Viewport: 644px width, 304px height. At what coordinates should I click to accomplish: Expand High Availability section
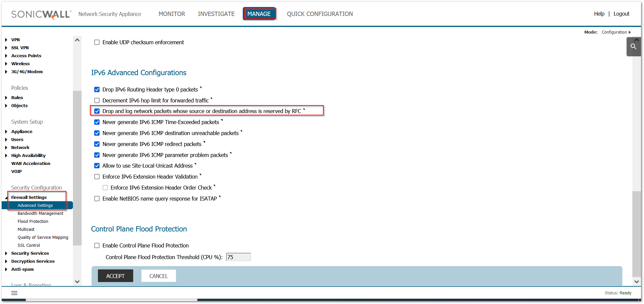tap(6, 155)
